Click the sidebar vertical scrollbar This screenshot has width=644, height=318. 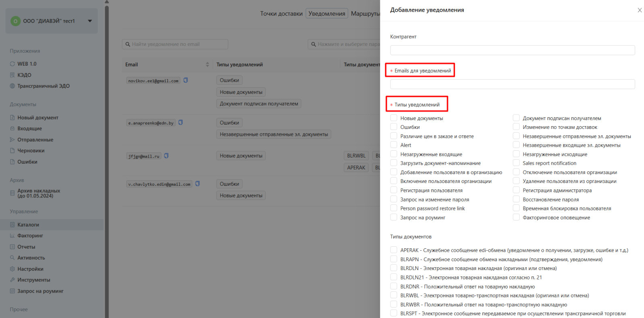coord(107,161)
